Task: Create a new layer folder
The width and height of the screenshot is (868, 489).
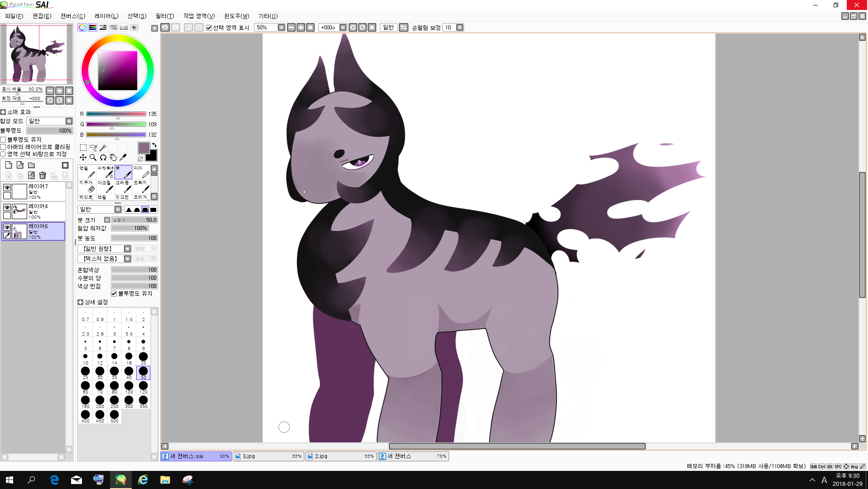Action: [31, 165]
